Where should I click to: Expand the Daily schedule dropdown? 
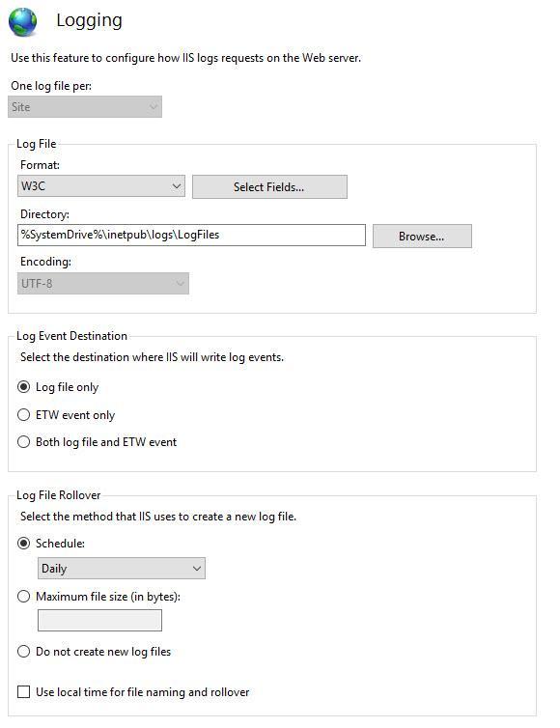pyautogui.click(x=122, y=569)
